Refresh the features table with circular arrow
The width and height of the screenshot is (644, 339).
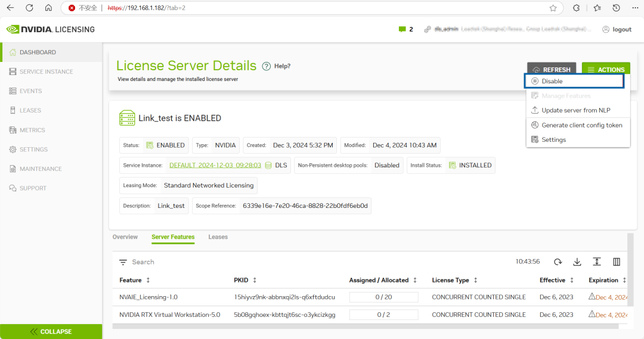tap(558, 262)
